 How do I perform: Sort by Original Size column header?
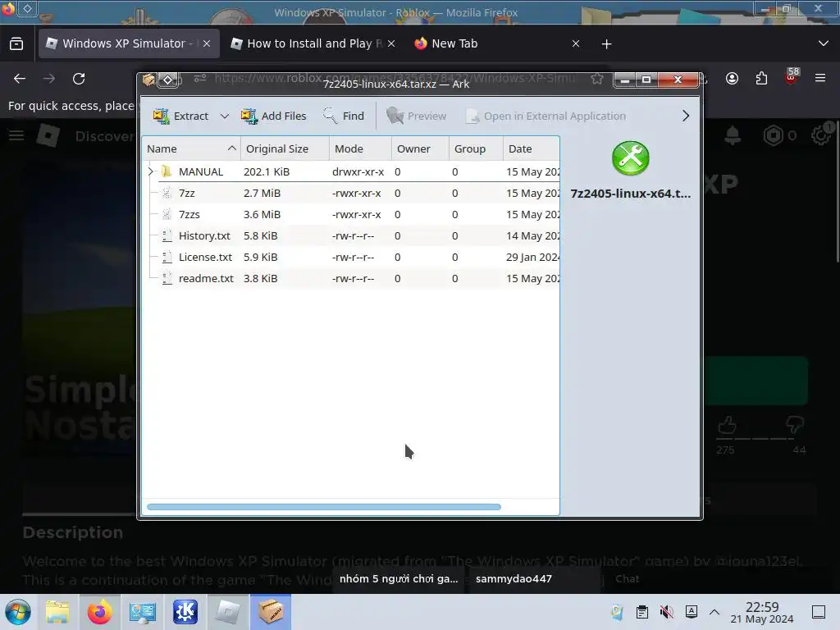point(285,149)
